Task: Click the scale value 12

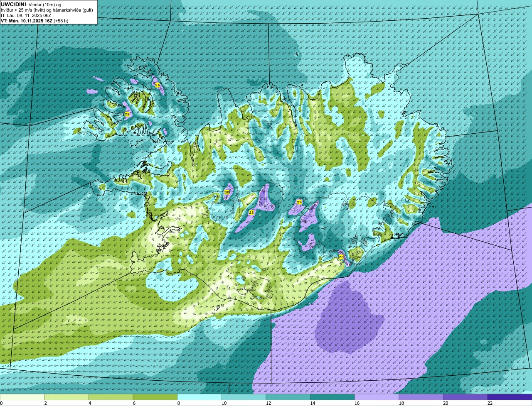Action: (268, 403)
